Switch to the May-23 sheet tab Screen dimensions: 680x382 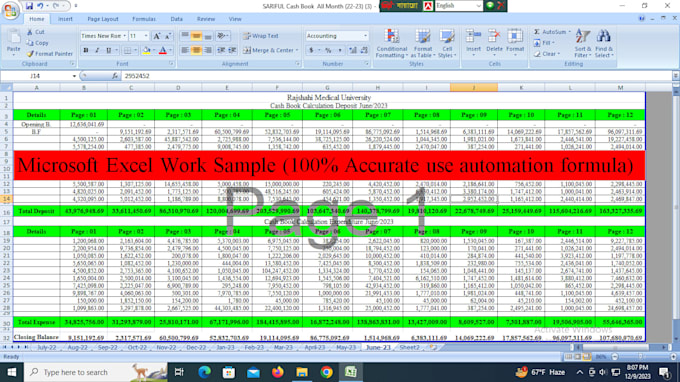coord(346,347)
